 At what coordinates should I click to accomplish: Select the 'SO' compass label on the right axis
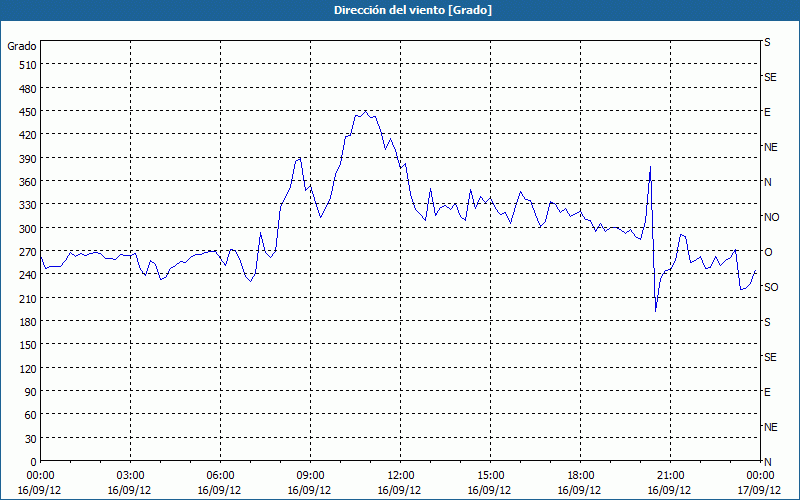pyautogui.click(x=771, y=287)
